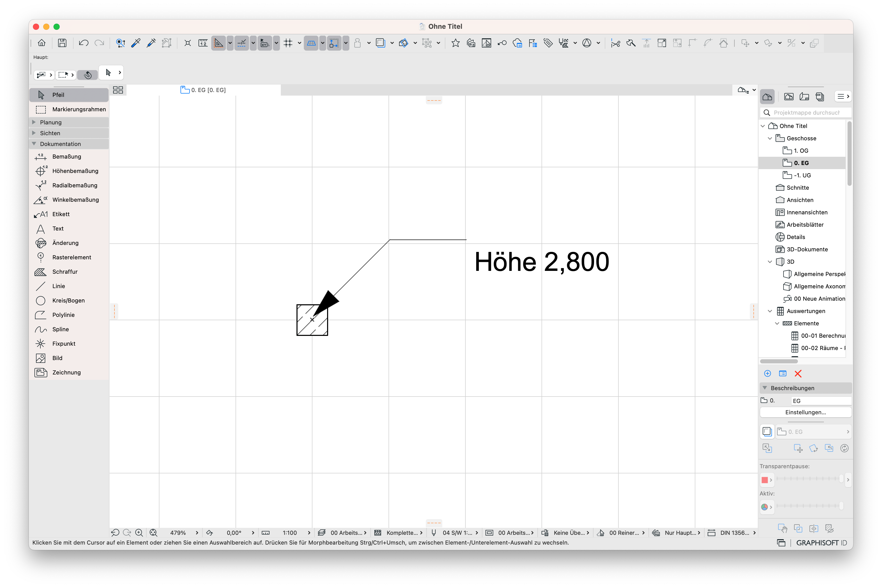Image resolution: width=882 pixels, height=588 pixels.
Task: Open the layout book tab
Action: pyautogui.click(x=804, y=97)
